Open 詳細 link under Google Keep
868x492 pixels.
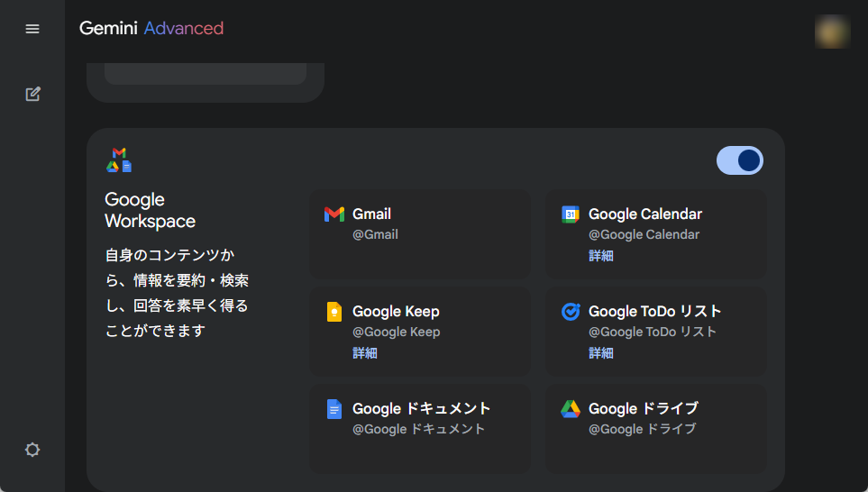365,353
